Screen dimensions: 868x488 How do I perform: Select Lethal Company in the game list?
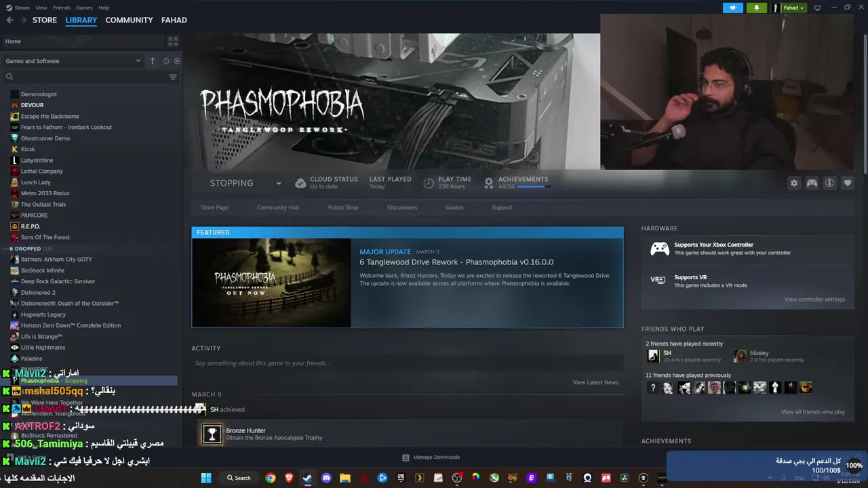[x=41, y=171]
